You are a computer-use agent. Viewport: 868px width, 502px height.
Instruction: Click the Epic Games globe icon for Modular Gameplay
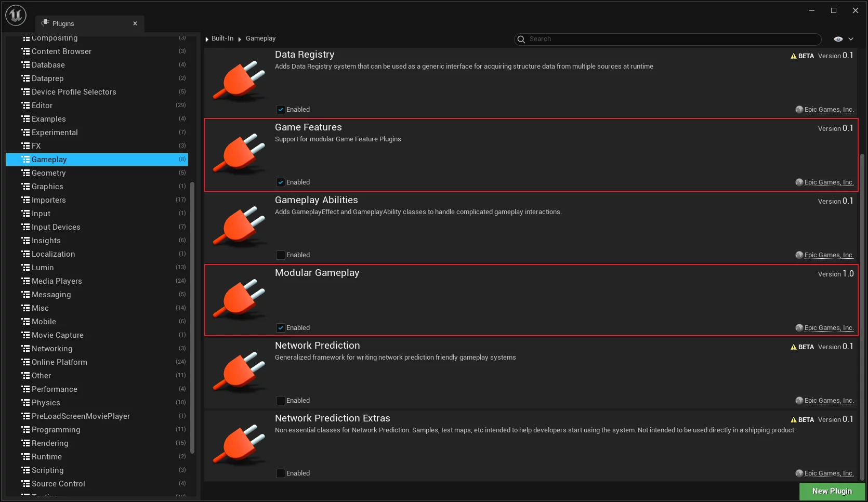point(799,328)
